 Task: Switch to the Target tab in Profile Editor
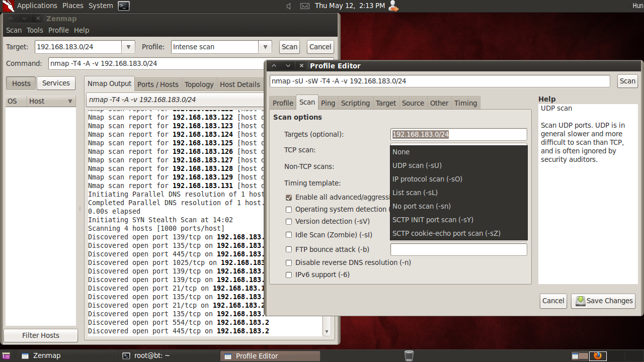386,103
